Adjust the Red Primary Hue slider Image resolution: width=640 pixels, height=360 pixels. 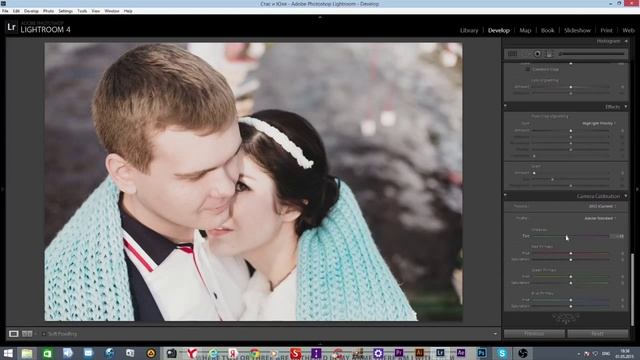pos(571,253)
